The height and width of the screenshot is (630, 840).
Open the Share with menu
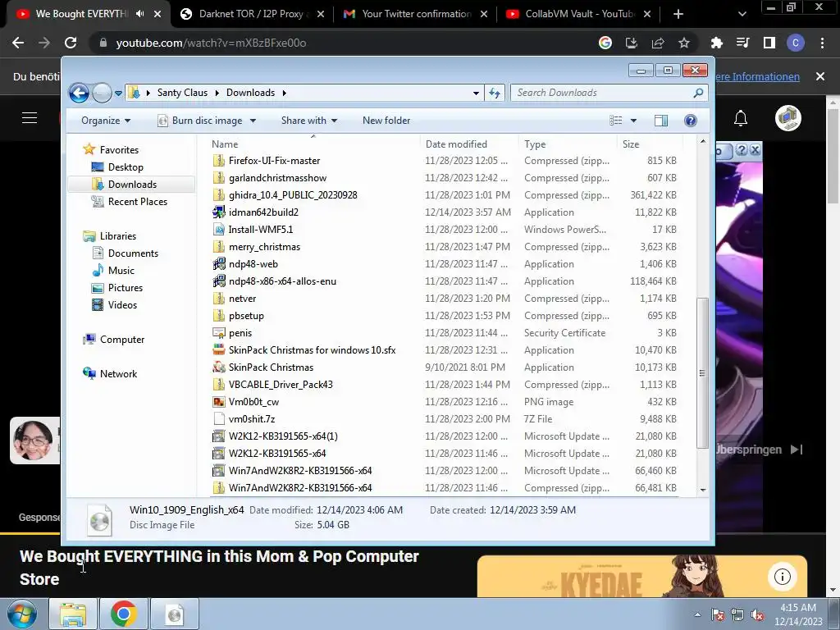coord(309,121)
